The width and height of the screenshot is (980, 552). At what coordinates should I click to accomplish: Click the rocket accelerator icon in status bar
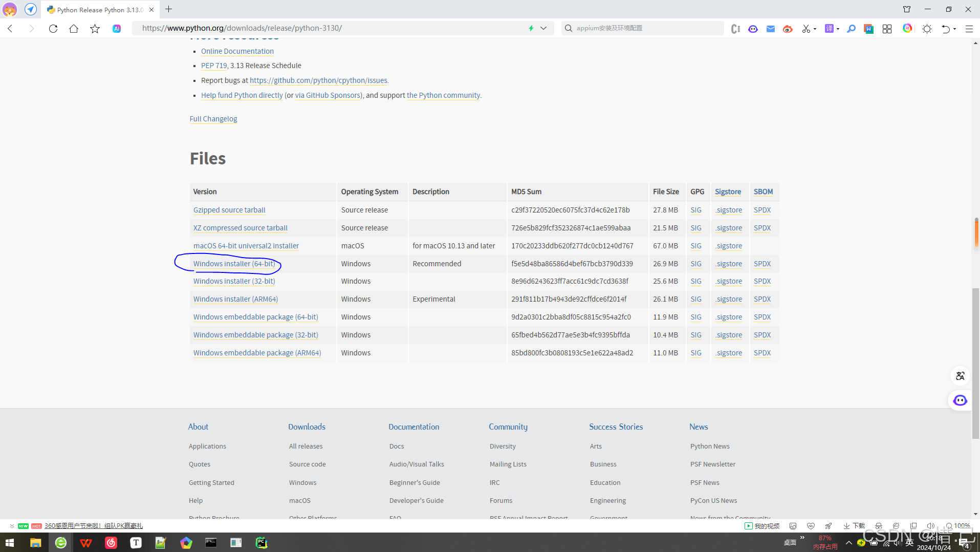tap(829, 526)
